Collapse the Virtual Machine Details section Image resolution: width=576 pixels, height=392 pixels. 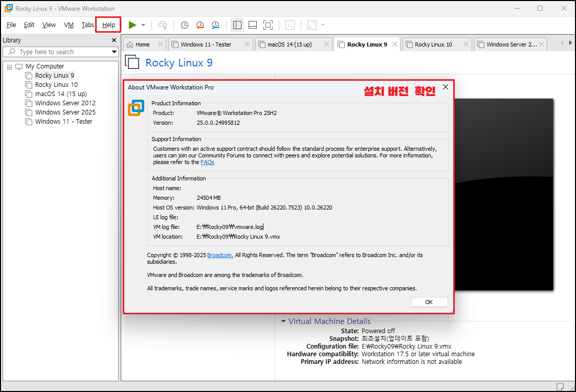point(283,321)
